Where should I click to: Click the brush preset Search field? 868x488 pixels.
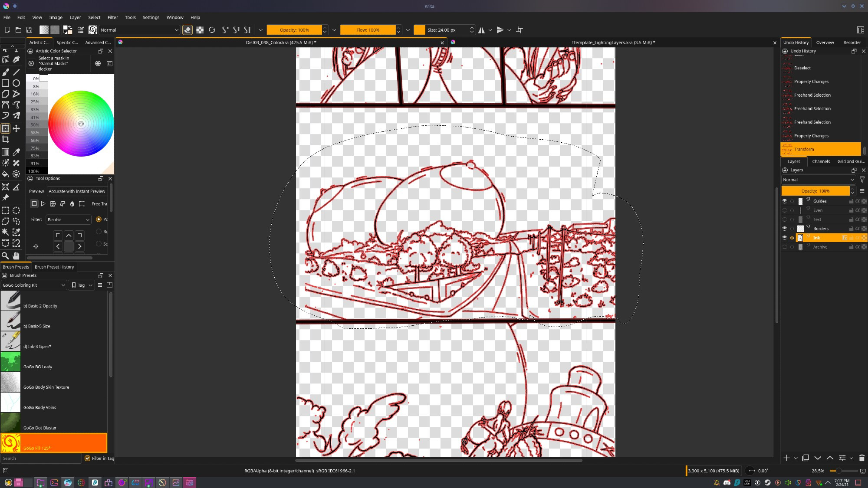[x=41, y=458]
